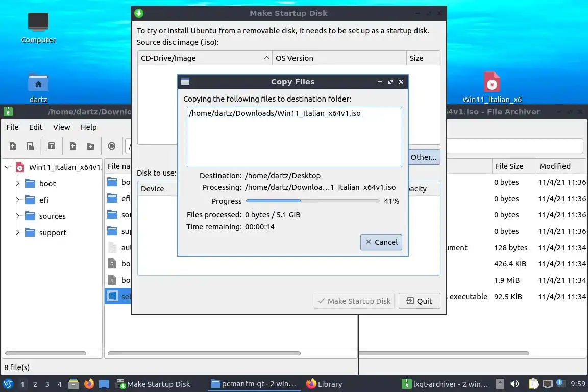Click right archiver window horizontal scrollbar

[x=445, y=353]
